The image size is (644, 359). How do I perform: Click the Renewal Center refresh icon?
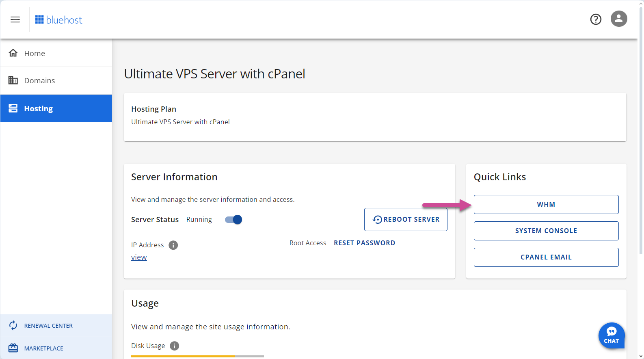(13, 325)
